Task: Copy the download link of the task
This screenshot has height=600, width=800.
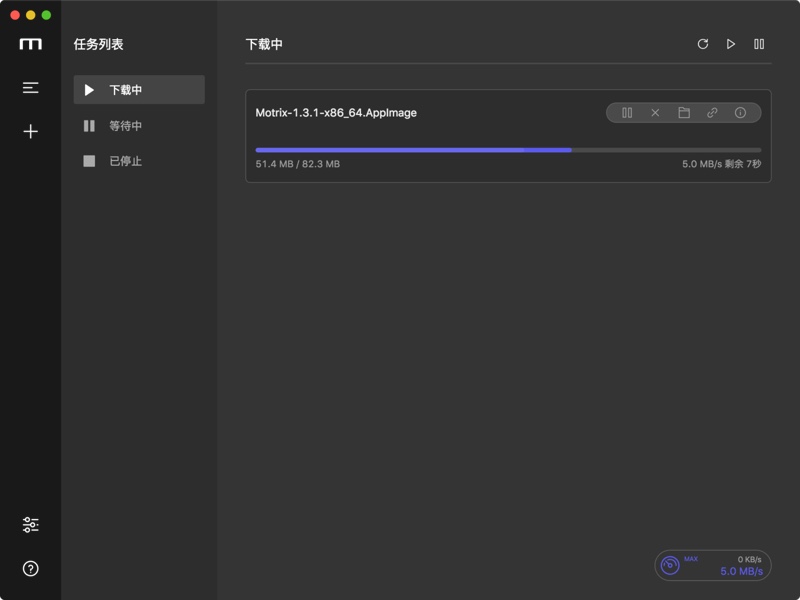Action: [x=712, y=113]
